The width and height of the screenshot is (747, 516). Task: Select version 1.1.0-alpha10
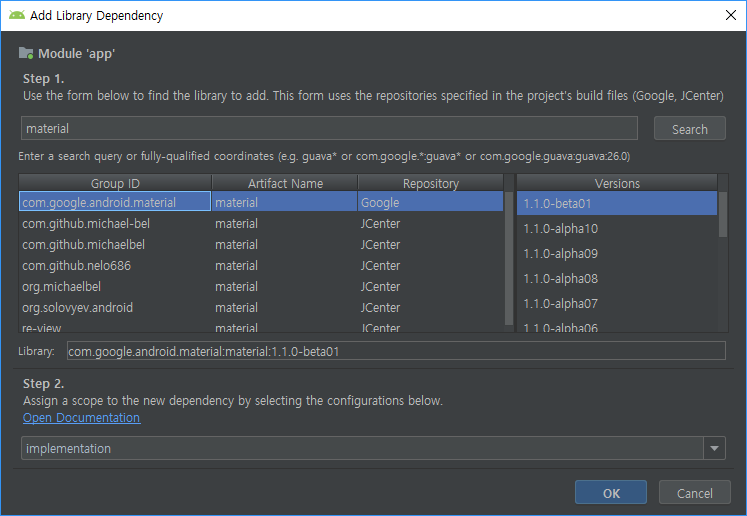pos(617,228)
